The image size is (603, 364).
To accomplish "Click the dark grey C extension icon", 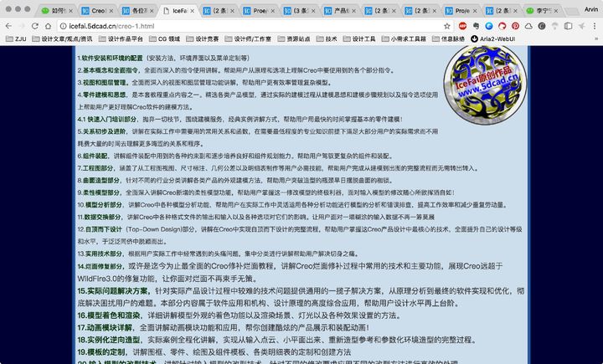I will (542, 26).
